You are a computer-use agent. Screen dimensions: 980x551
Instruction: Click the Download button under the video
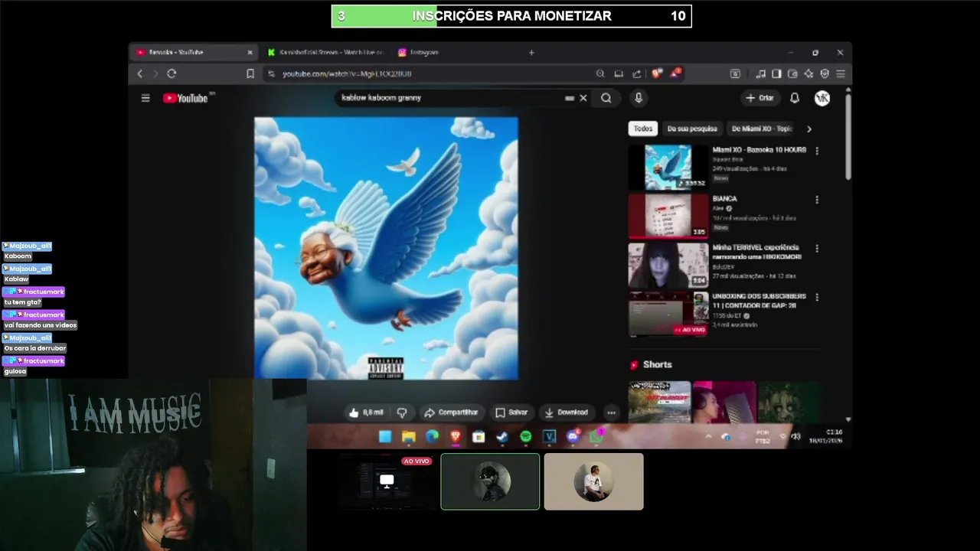point(566,412)
